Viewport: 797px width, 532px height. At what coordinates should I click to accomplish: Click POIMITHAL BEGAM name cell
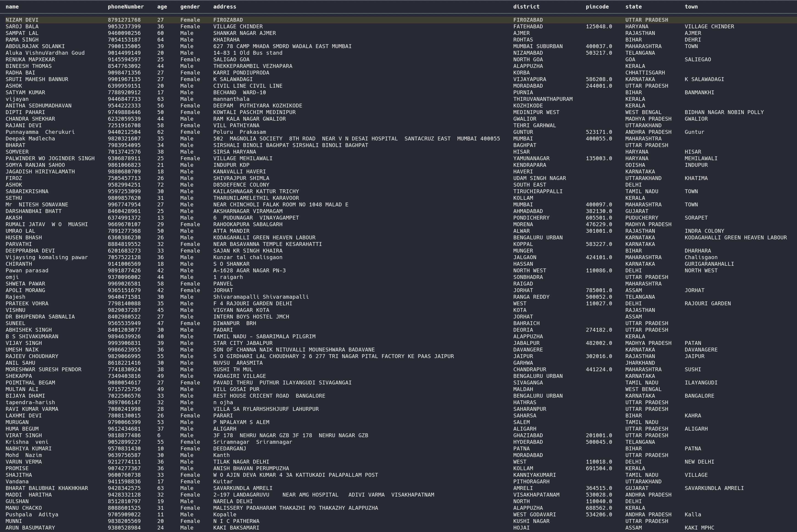click(x=30, y=383)
